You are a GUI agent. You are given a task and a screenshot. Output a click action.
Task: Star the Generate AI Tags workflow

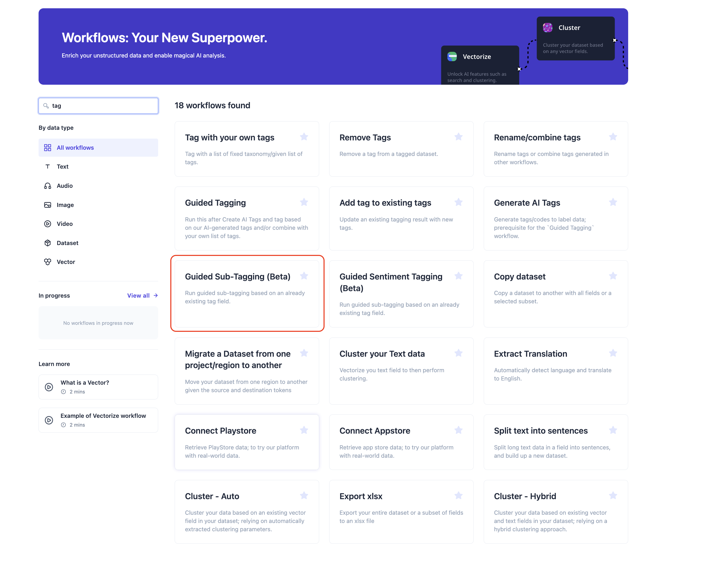point(613,202)
